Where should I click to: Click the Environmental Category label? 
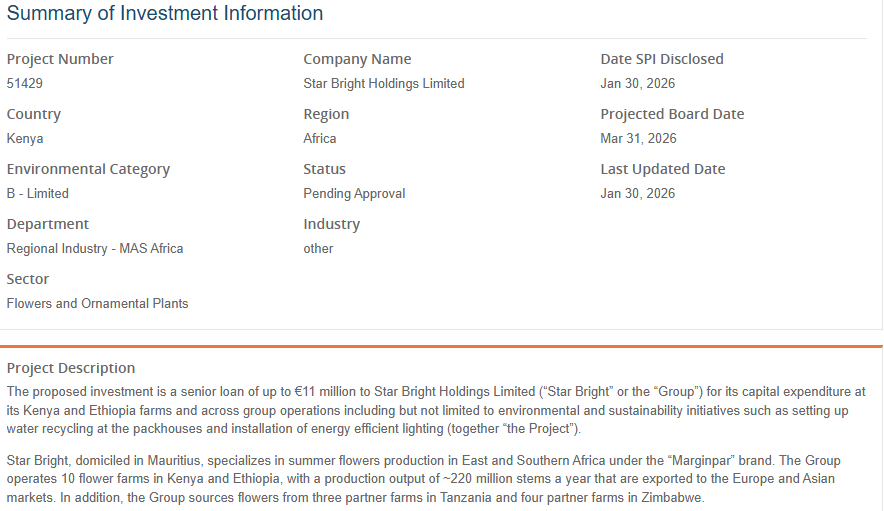tap(88, 169)
